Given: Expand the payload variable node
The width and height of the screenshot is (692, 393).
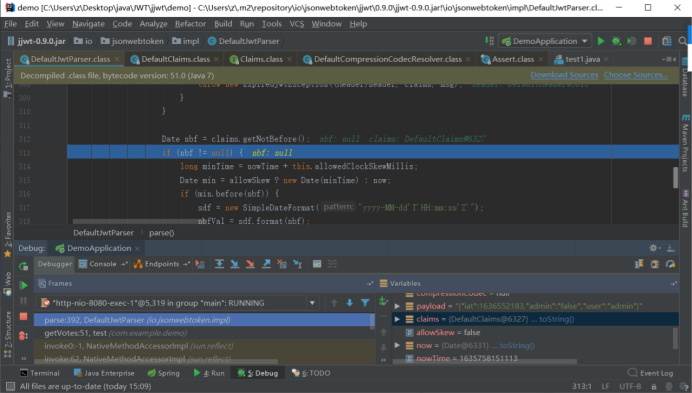Looking at the screenshot, I should point(397,306).
